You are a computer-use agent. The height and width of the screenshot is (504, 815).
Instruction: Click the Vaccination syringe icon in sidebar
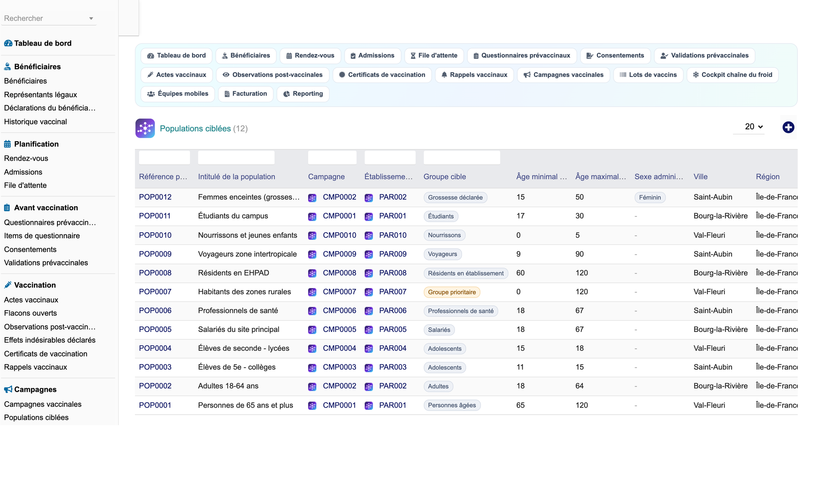(8, 285)
